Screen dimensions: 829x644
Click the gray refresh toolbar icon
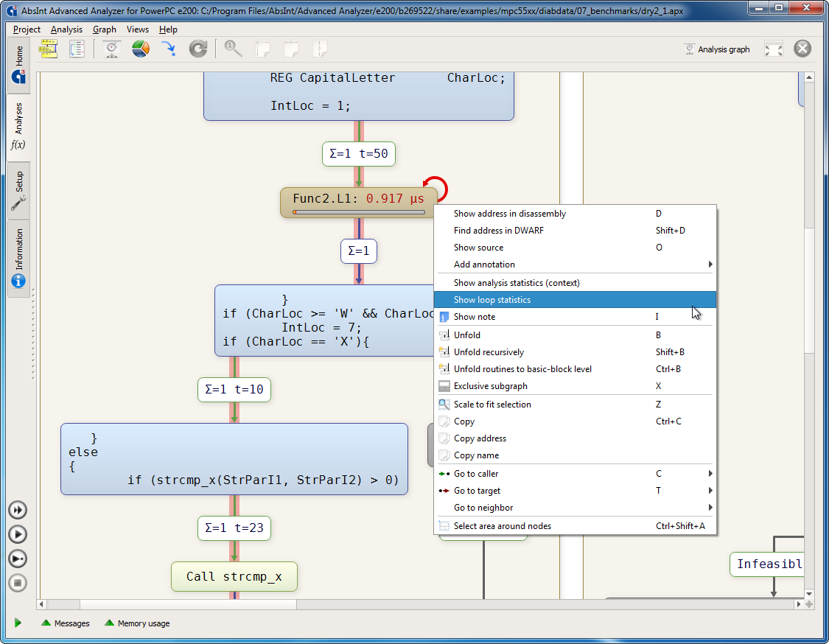(x=198, y=49)
